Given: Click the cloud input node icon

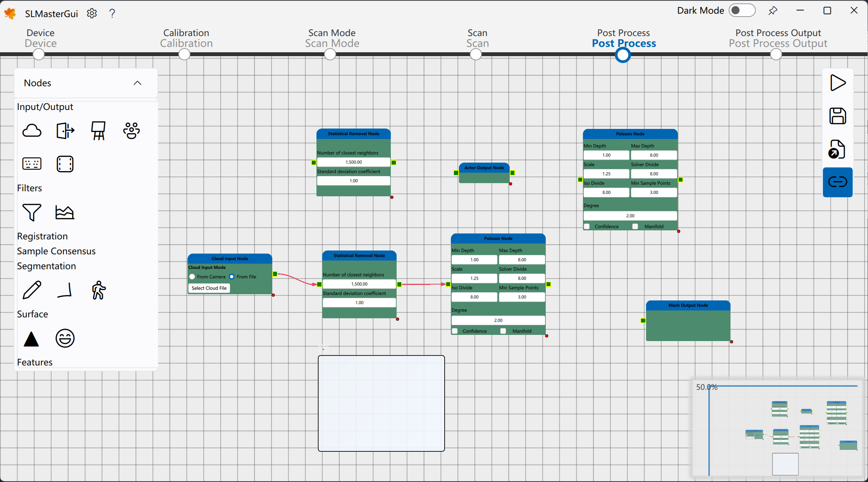Looking at the screenshot, I should coord(32,131).
